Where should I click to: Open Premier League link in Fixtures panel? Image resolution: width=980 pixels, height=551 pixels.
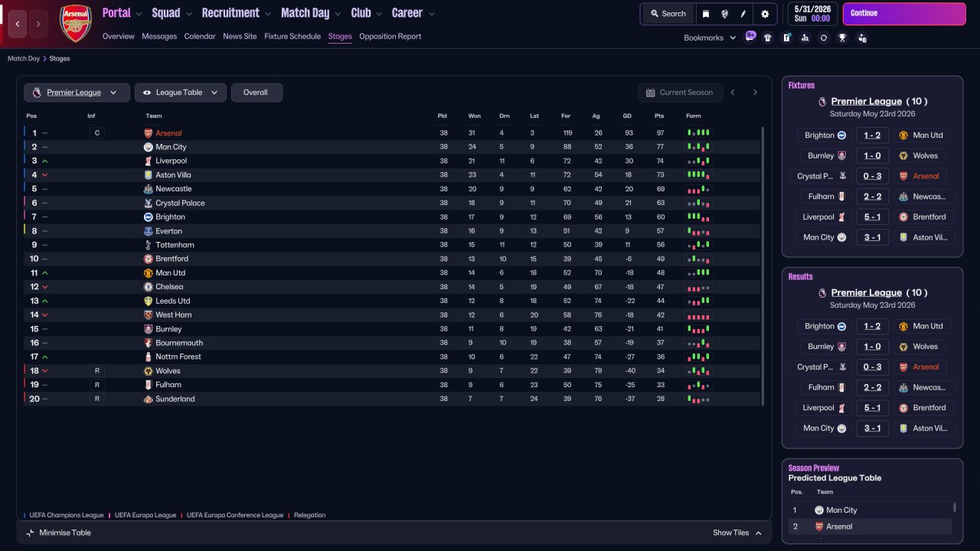point(867,101)
